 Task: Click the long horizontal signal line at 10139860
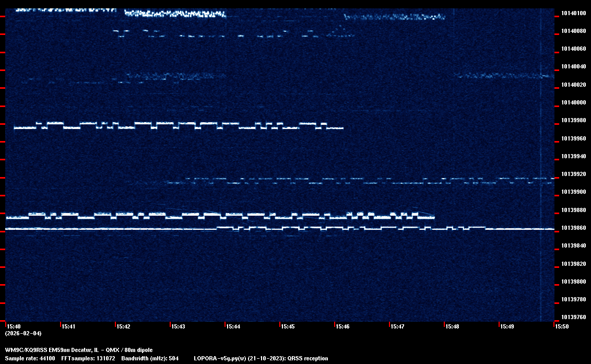(104, 229)
